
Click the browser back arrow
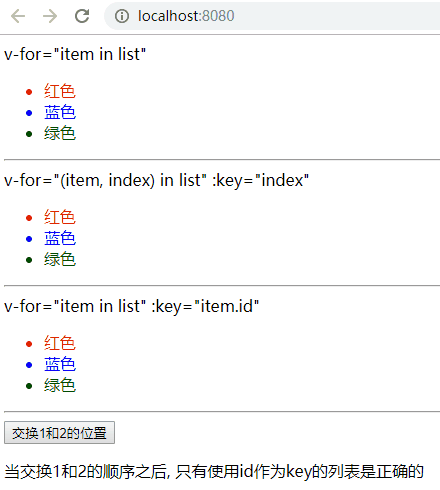(18, 16)
